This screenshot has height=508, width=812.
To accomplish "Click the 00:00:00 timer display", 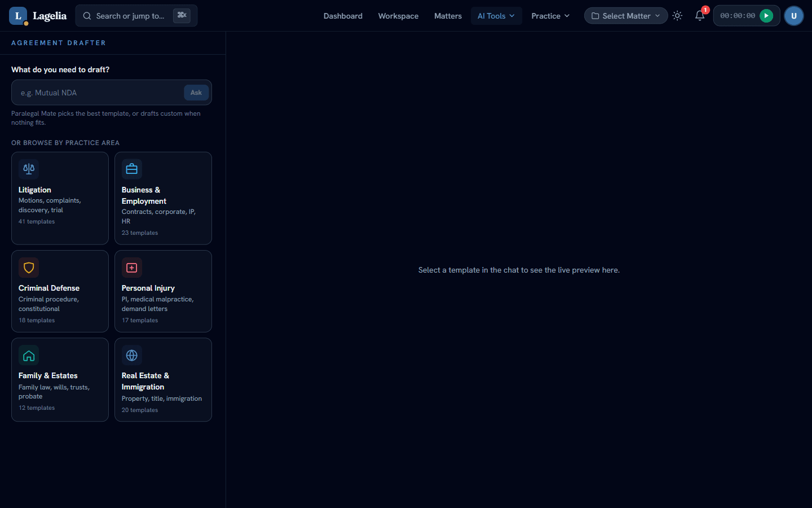I will click(x=738, y=16).
